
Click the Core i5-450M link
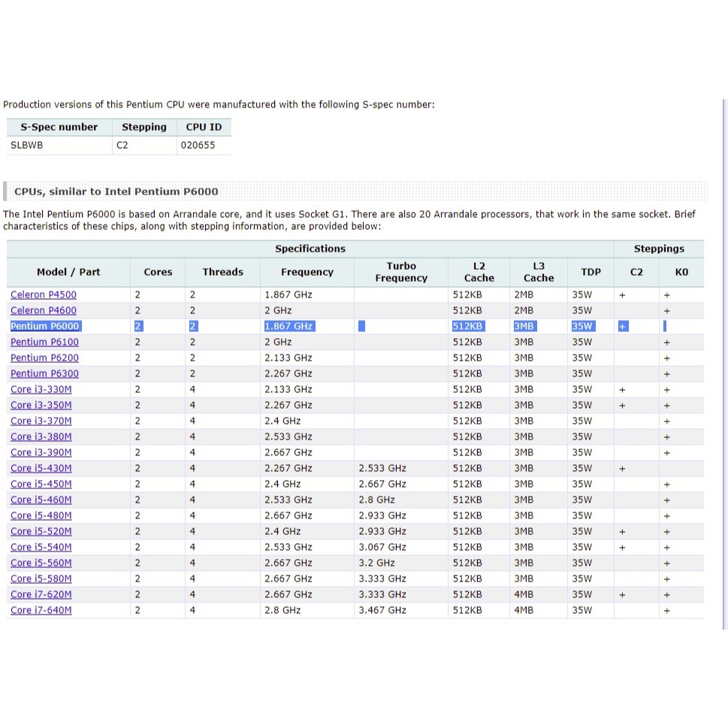coord(41,484)
